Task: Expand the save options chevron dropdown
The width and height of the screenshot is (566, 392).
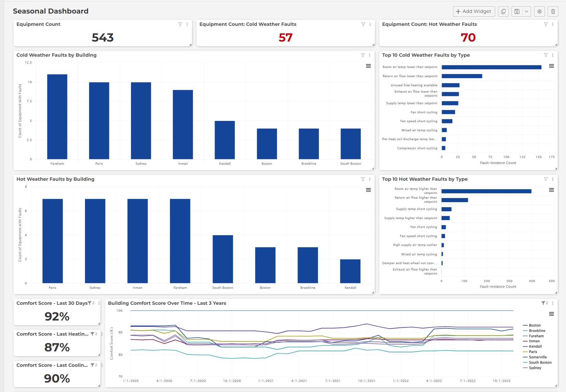Action: pos(526,11)
